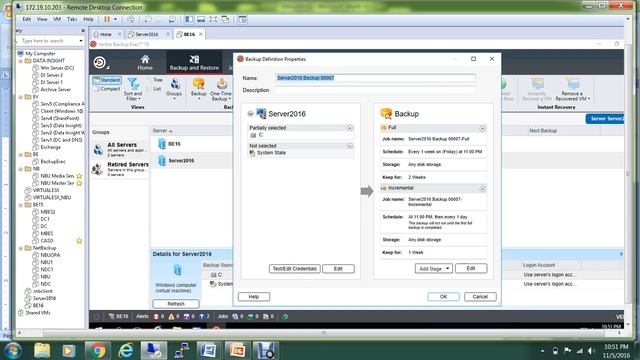640x360 pixels.
Task: Collapse the Incremental backup section
Action: (482, 189)
